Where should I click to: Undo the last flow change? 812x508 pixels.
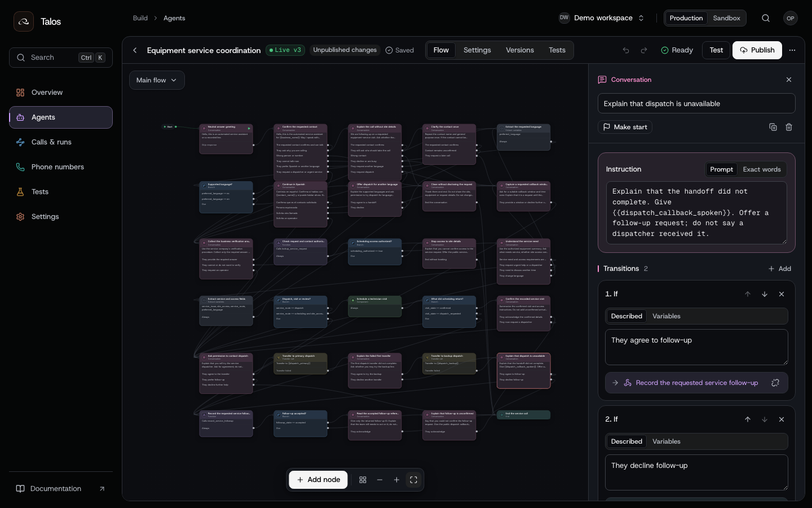point(626,50)
